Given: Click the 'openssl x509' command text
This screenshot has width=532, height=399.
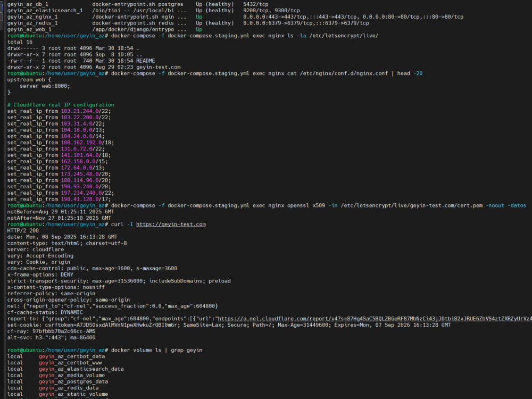Looking at the screenshot, I should tap(306, 205).
